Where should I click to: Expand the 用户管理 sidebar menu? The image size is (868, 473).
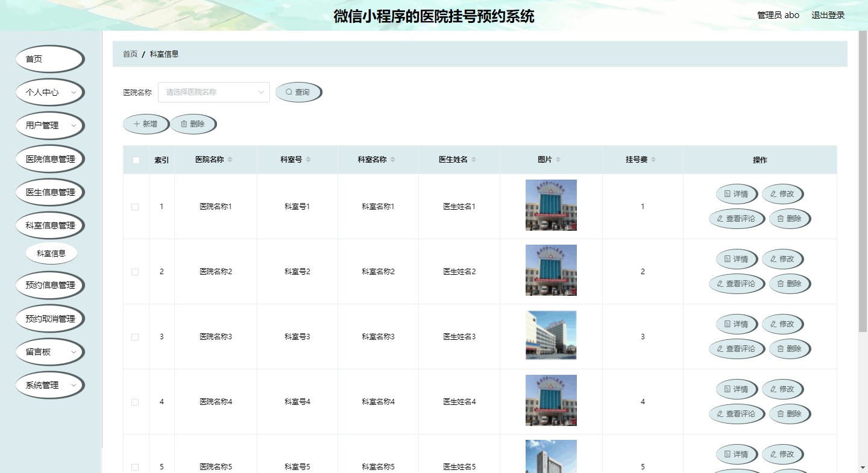click(x=49, y=125)
